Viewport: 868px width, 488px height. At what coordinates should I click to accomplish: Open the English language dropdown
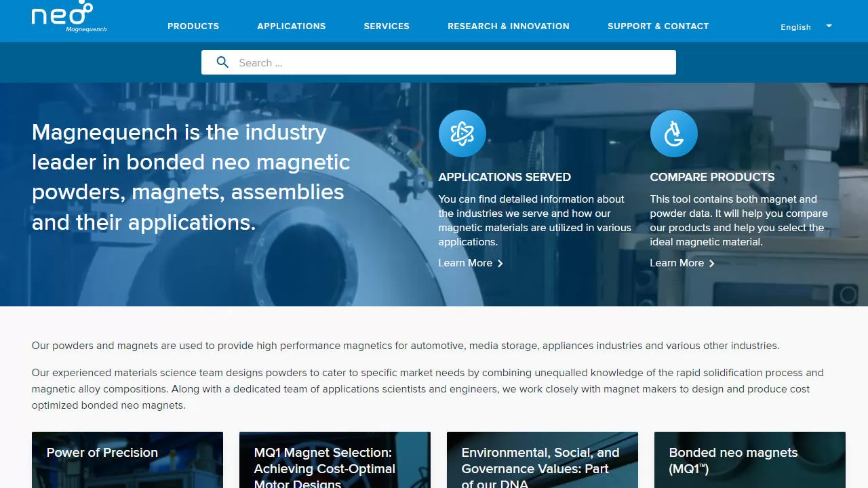pyautogui.click(x=806, y=27)
